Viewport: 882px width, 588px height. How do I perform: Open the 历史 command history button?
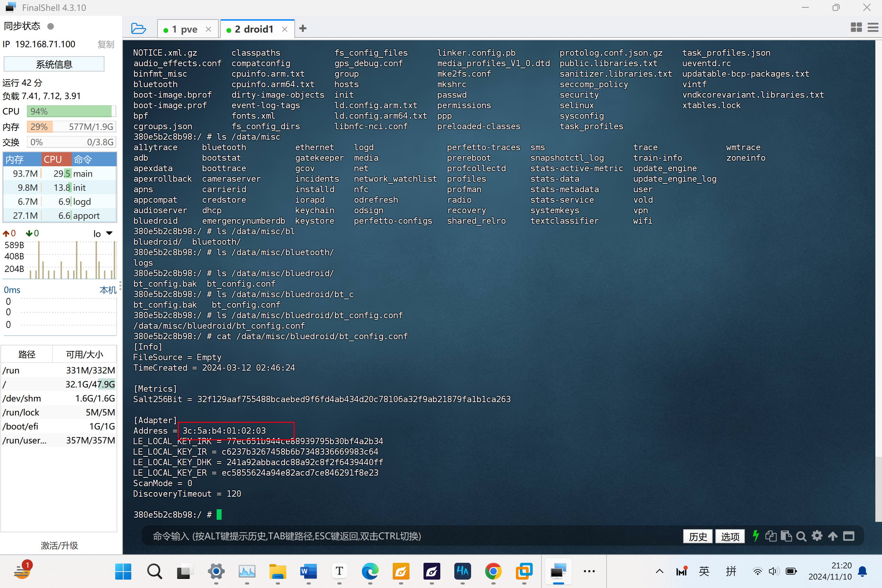698,536
